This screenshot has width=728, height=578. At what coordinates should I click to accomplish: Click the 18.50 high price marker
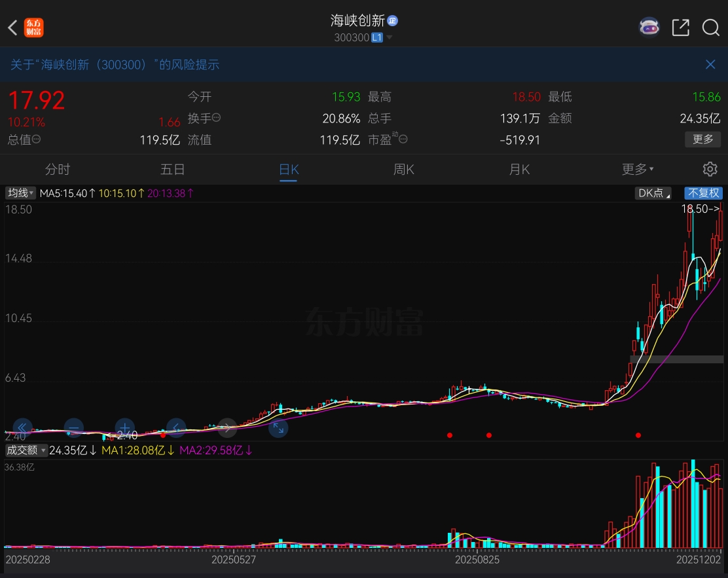701,209
